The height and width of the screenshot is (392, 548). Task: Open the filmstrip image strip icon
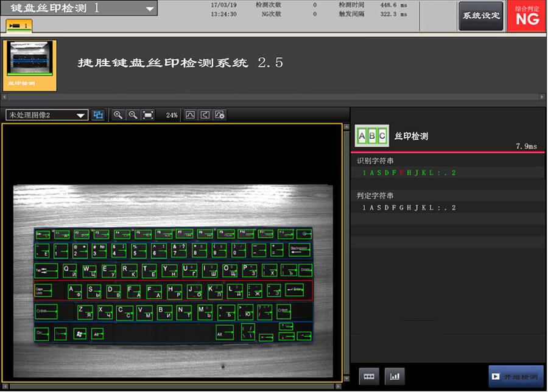369,376
